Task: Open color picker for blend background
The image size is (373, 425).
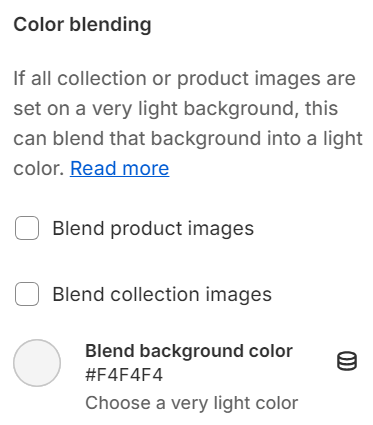Action: pyautogui.click(x=37, y=363)
